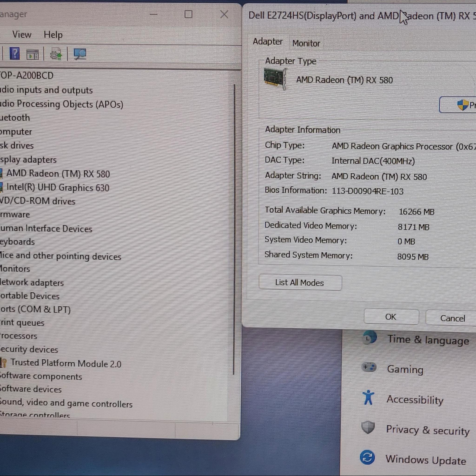476x476 pixels.
Task: Click the Time & language clock icon
Action: [x=370, y=338]
